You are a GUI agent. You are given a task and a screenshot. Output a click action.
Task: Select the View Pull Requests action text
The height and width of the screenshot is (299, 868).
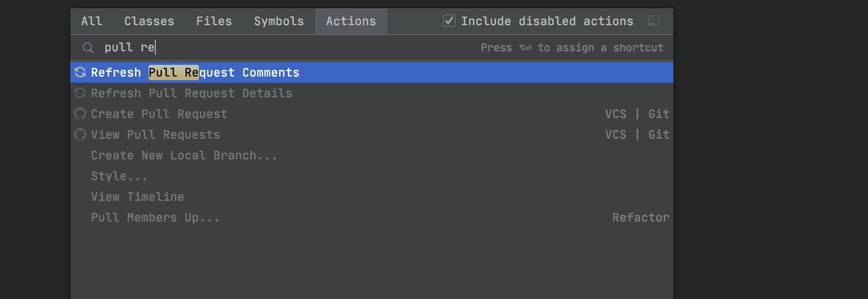point(156,135)
